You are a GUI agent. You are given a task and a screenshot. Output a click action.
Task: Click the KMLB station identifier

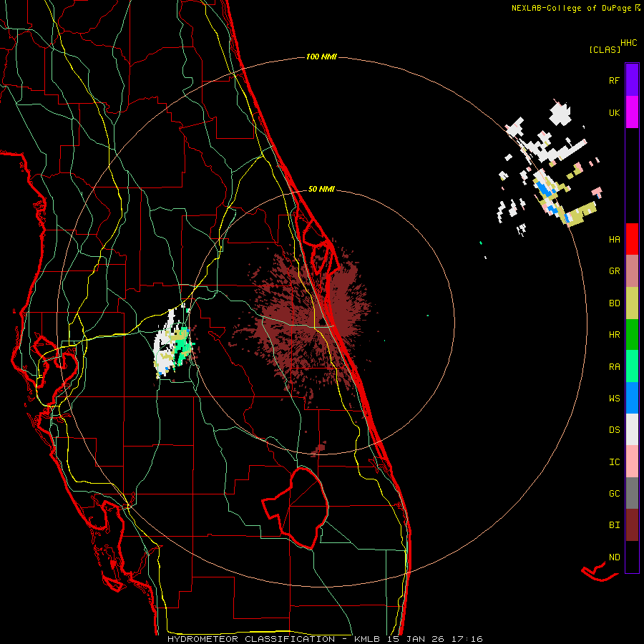click(x=368, y=639)
